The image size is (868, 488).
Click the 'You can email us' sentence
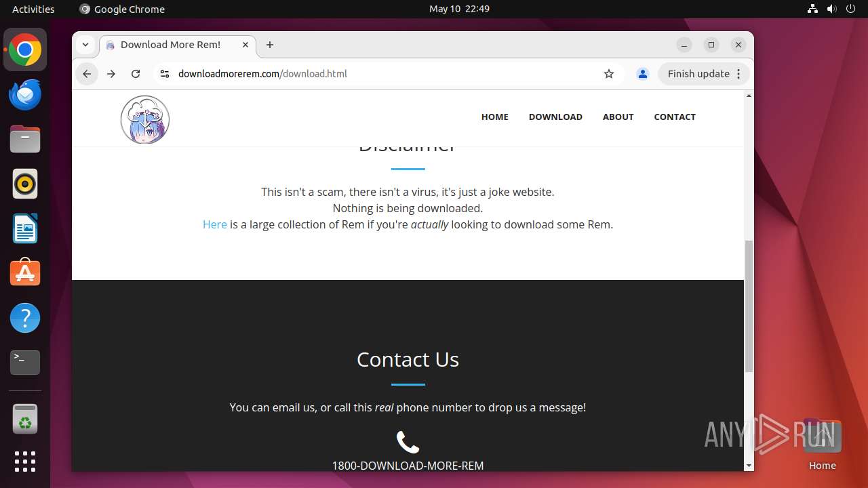(408, 407)
